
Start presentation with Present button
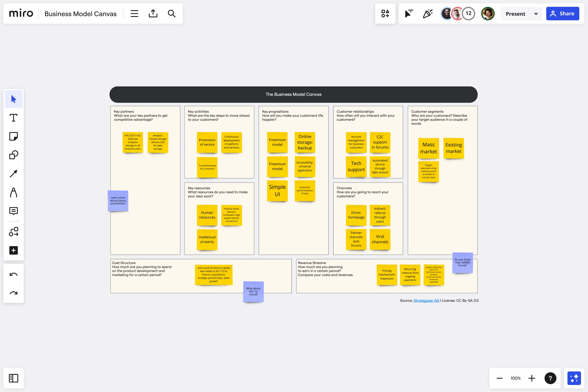tap(515, 14)
